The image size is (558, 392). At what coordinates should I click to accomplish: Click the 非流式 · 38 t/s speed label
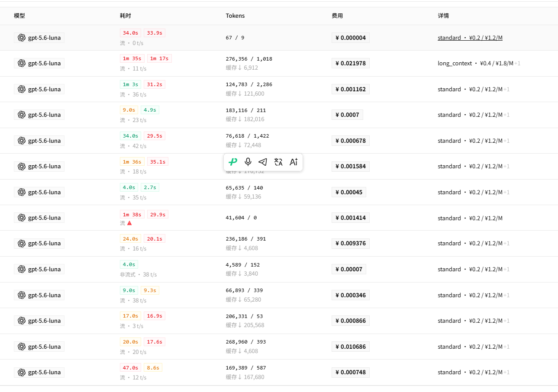[x=139, y=274]
